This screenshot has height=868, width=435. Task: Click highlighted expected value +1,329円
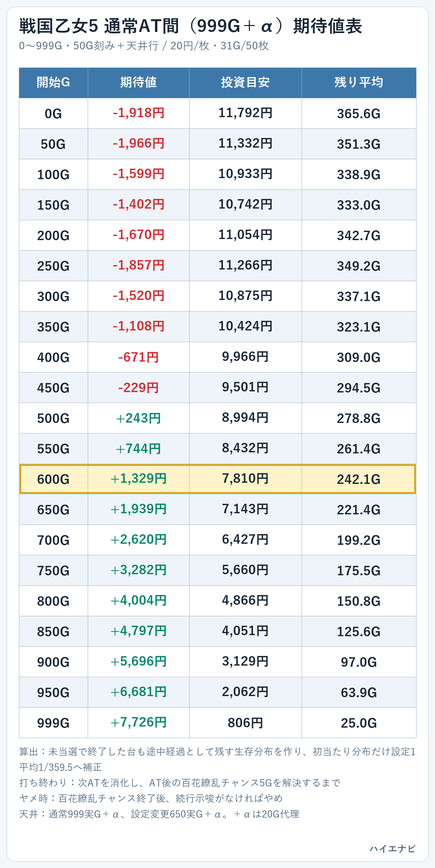pyautogui.click(x=138, y=479)
